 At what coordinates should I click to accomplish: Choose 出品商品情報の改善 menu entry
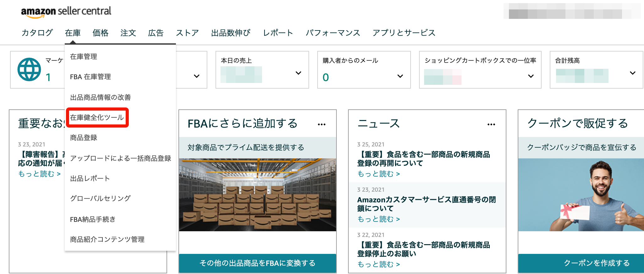click(101, 97)
